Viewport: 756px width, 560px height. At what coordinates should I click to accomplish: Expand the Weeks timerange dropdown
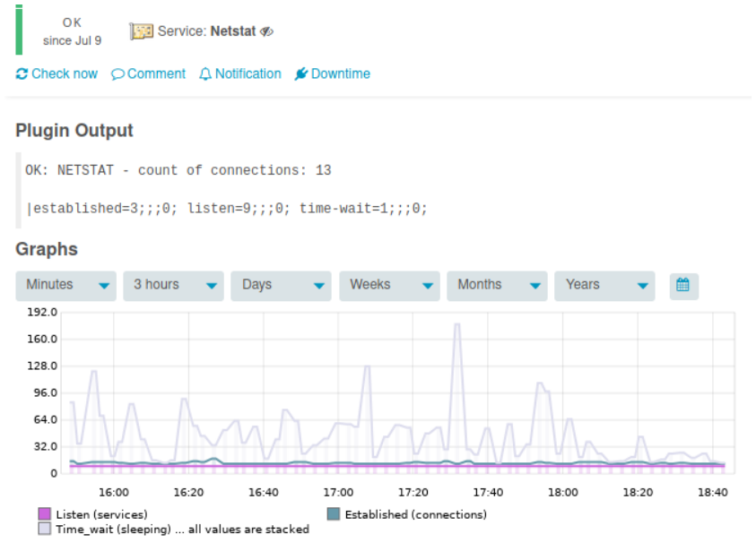pyautogui.click(x=389, y=286)
